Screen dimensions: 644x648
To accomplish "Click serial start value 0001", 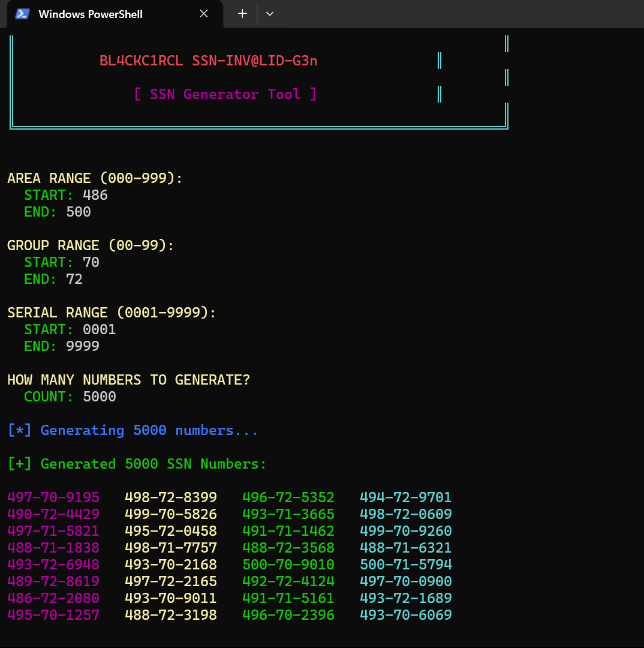I will coord(99,330).
